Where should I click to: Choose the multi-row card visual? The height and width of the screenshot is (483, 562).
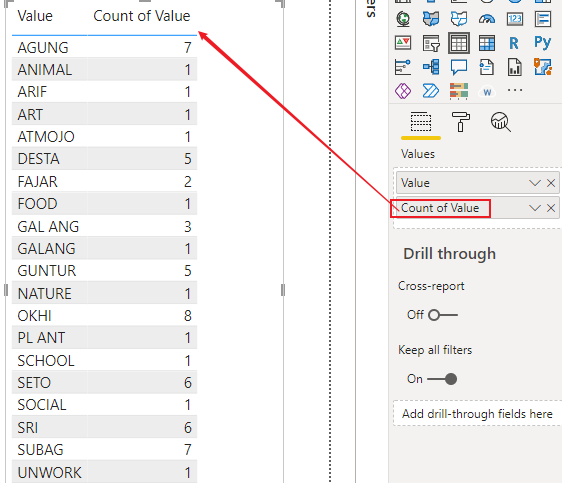click(x=543, y=19)
